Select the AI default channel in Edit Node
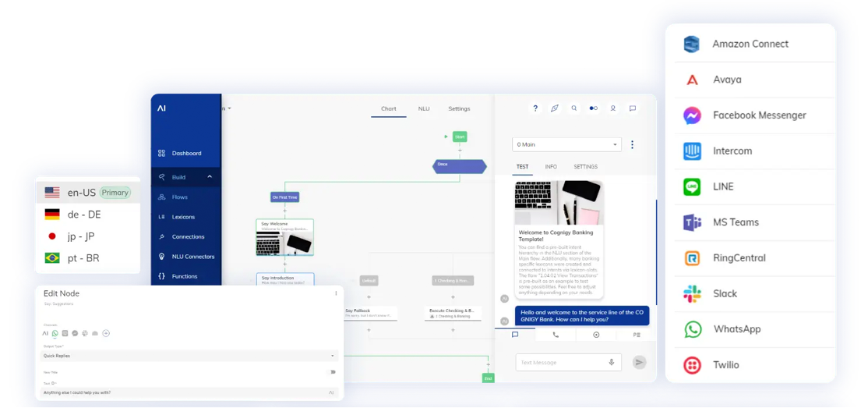The image size is (868, 408). [45, 333]
